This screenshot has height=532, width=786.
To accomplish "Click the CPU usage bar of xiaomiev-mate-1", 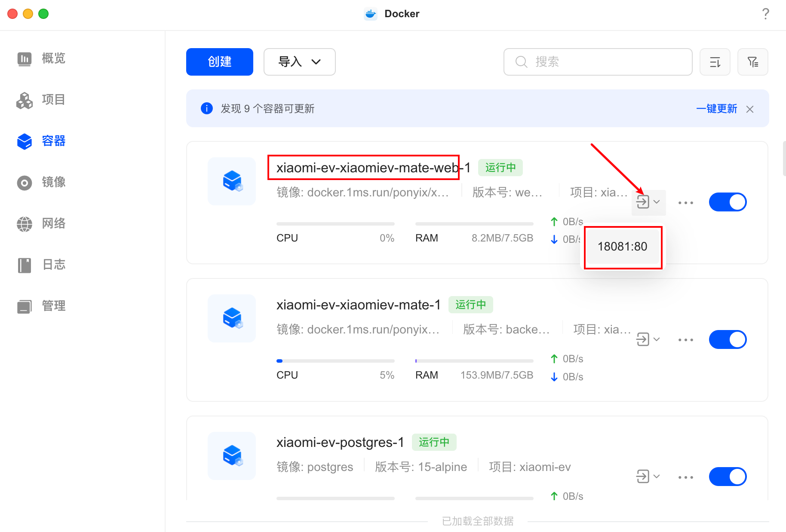I will (x=335, y=361).
